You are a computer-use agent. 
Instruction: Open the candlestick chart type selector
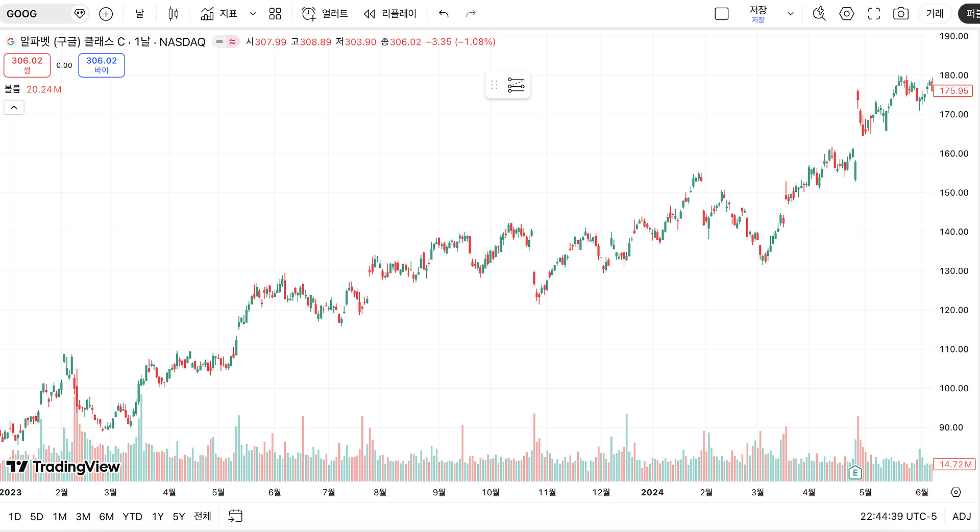(174, 14)
